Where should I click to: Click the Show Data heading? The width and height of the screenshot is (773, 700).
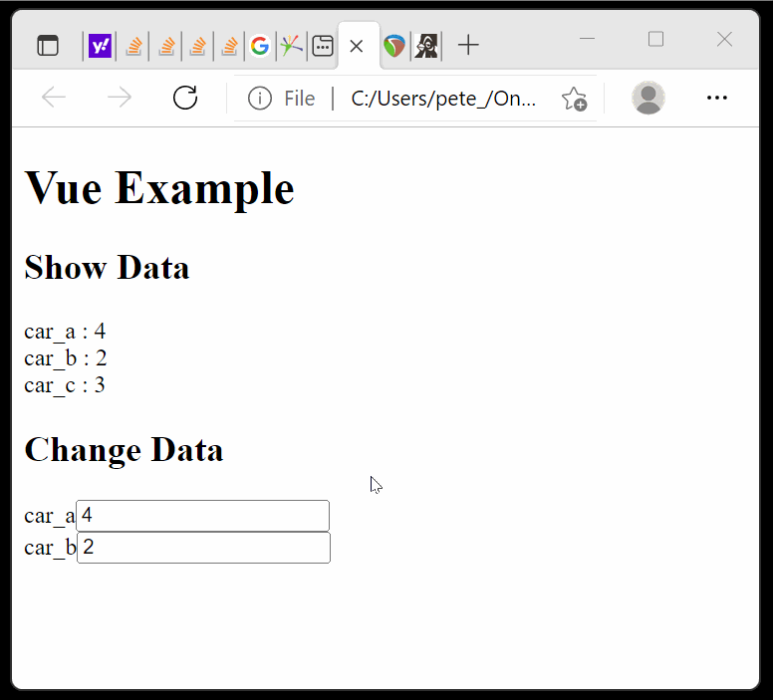tap(107, 268)
